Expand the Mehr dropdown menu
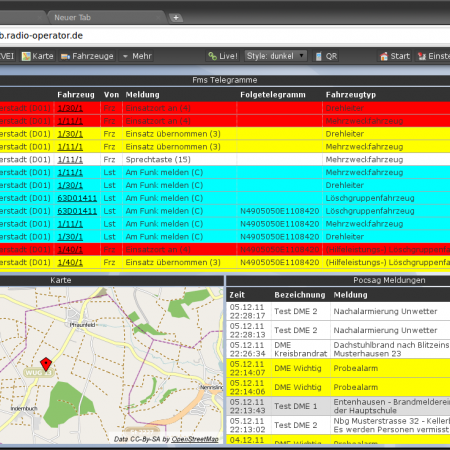 (x=137, y=56)
